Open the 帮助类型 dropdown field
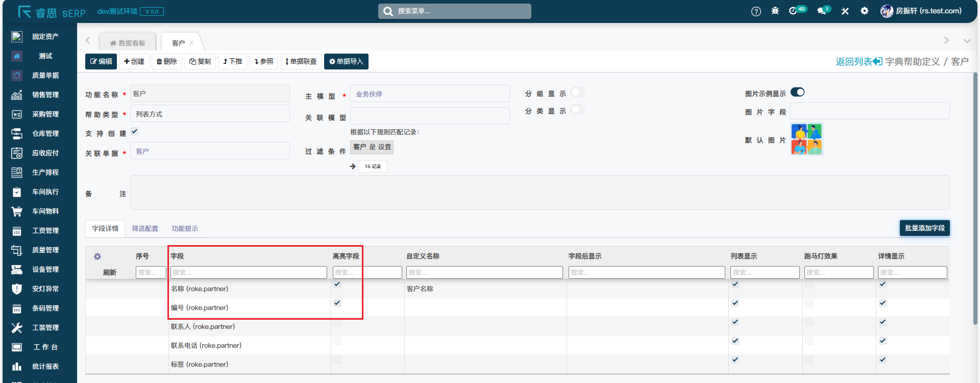 click(210, 114)
